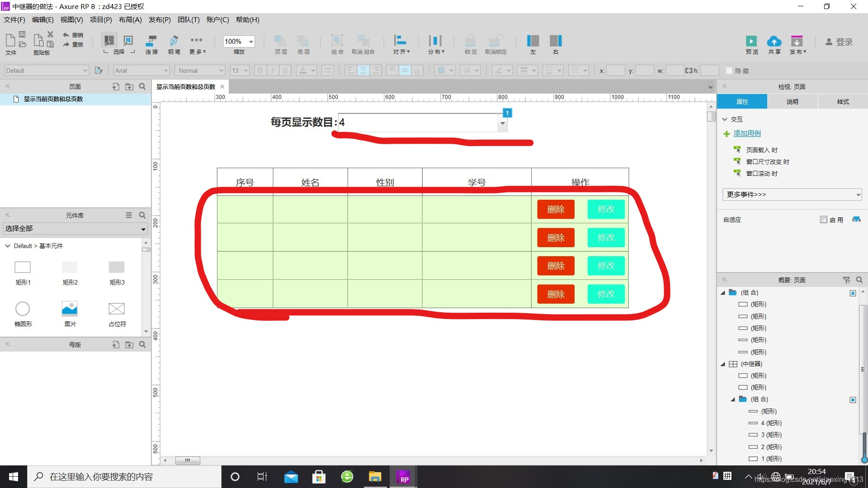Enable the adaptive view (启用) checkbox

pos(823,220)
